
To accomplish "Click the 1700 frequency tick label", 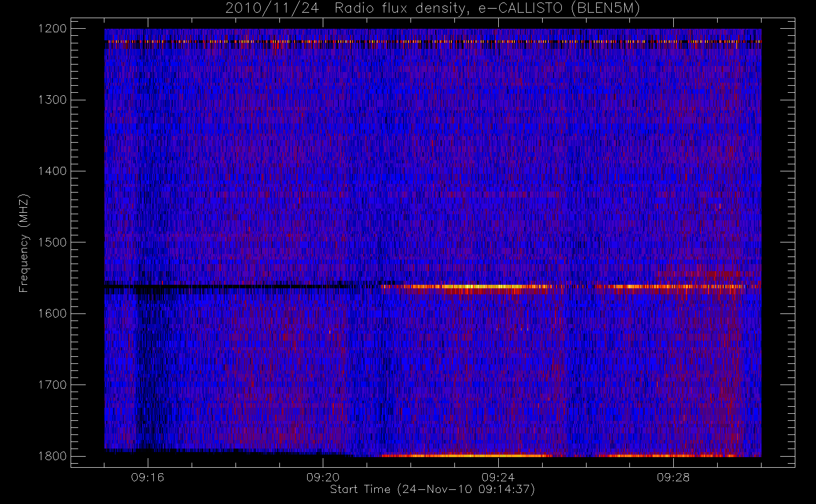I will 52,385.
